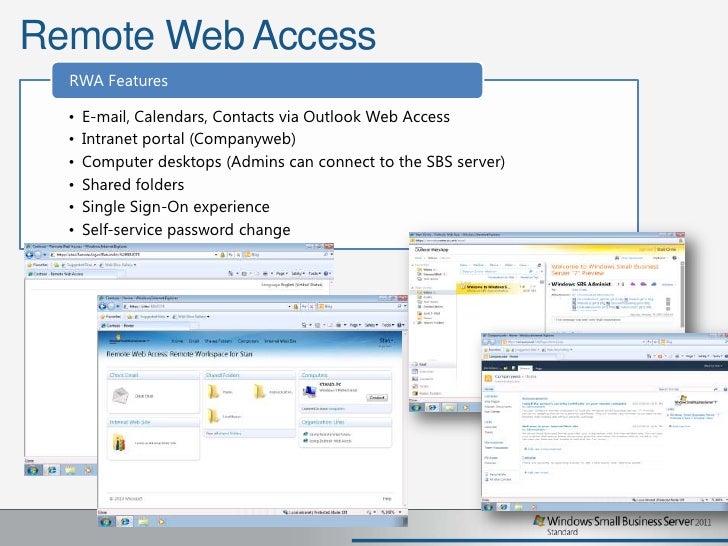Open Tools menu in Remote Workspace IE toolbar
The width and height of the screenshot is (728, 546).
point(387,325)
